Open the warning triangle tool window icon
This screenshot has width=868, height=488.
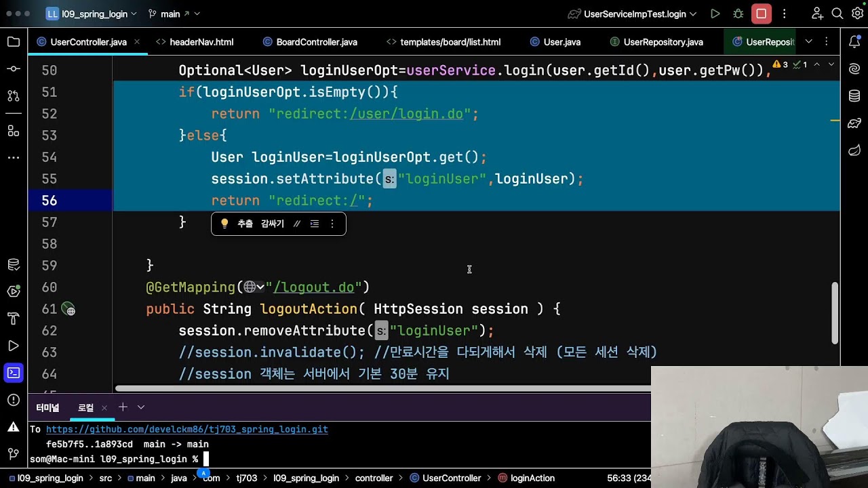coord(14,427)
